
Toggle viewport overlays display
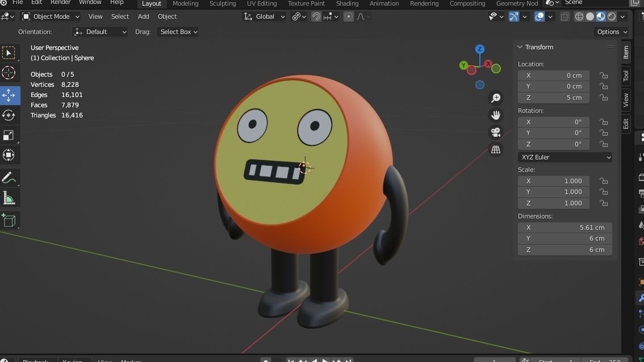540,16
